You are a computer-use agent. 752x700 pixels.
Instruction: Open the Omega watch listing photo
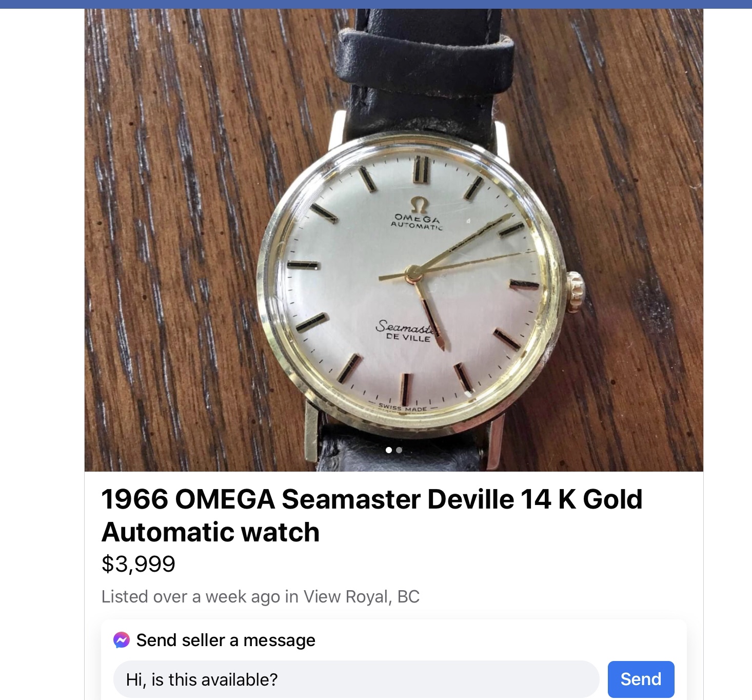point(393,240)
